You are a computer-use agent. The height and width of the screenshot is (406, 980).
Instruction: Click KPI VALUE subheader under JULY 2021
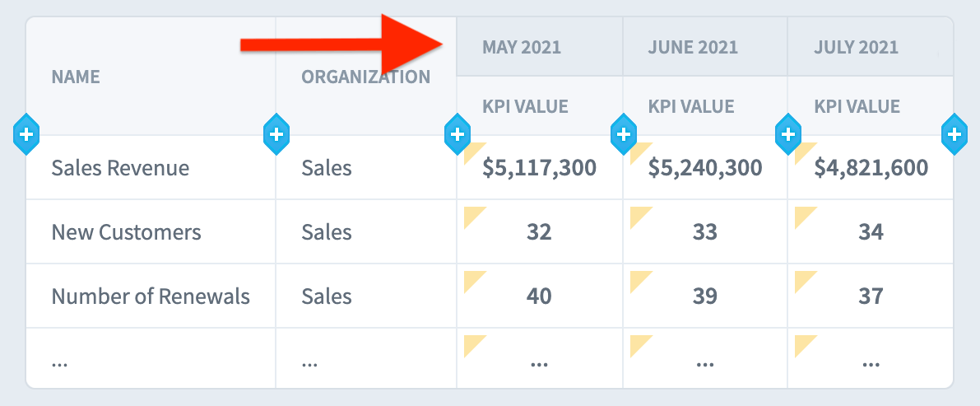(x=857, y=106)
